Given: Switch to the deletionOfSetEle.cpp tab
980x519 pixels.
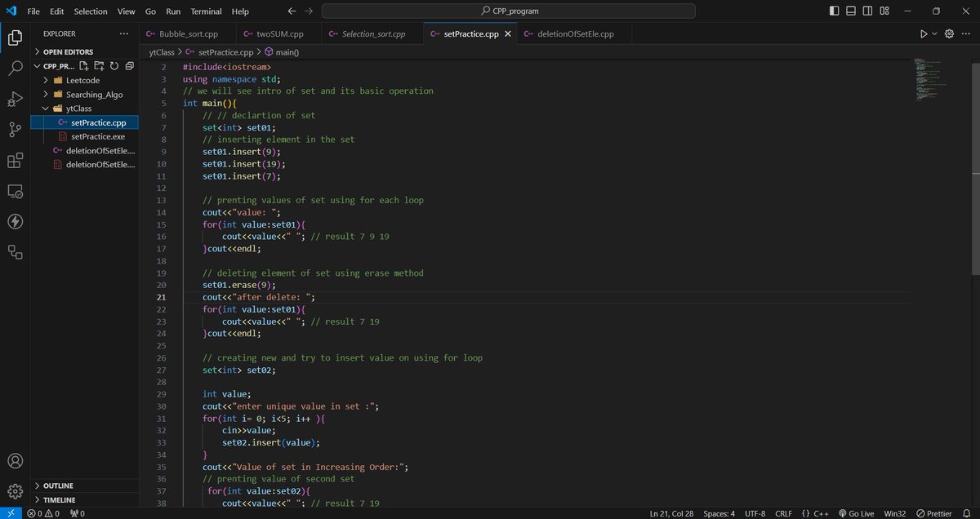Looking at the screenshot, I should coord(576,34).
